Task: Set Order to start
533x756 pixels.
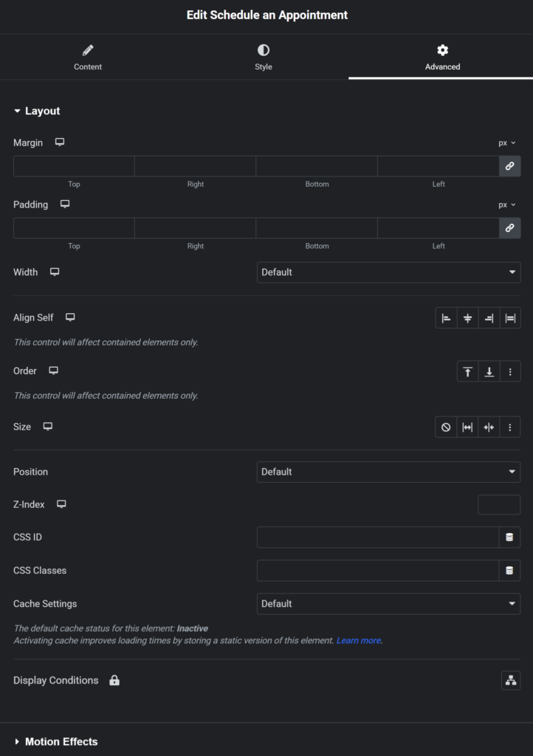Action: point(467,371)
